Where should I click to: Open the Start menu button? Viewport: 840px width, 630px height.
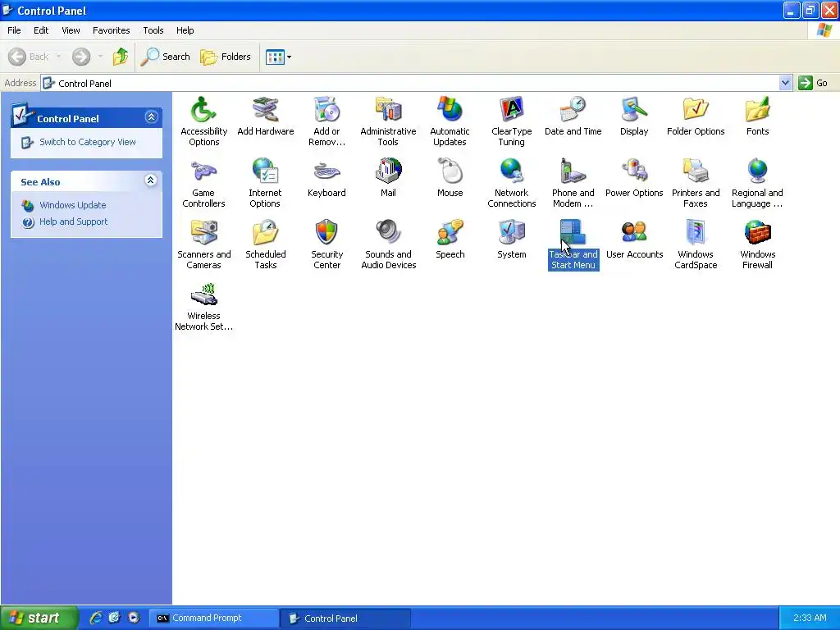point(39,618)
